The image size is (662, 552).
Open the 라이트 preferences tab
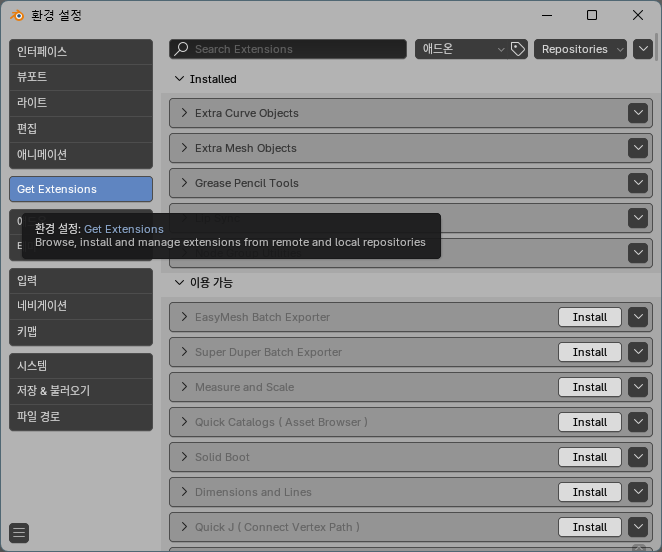[x=81, y=103]
